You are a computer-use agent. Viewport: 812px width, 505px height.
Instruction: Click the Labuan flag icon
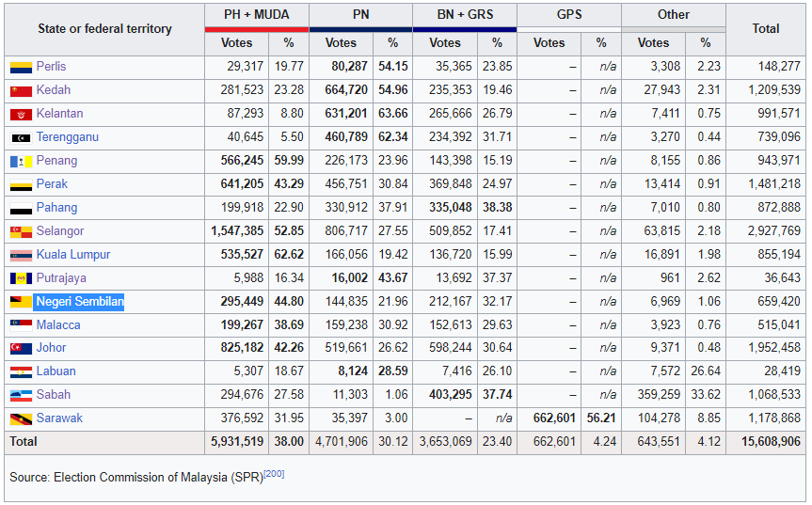point(21,372)
